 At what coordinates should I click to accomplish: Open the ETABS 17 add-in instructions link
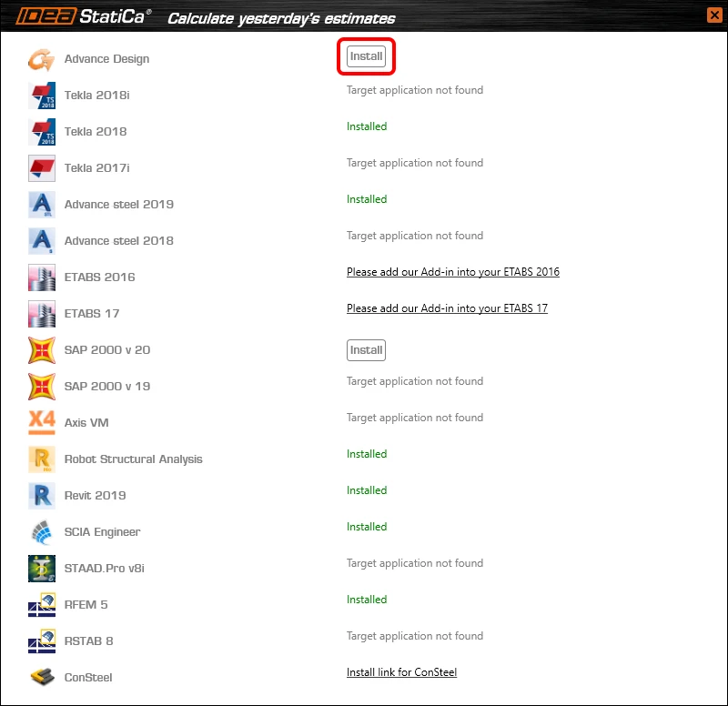(447, 308)
